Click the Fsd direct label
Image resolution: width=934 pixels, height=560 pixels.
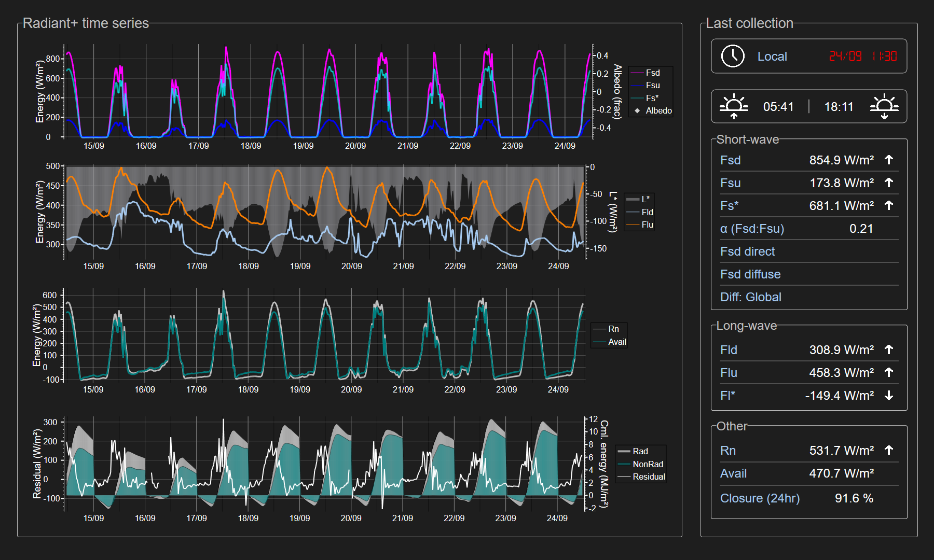pyautogui.click(x=747, y=251)
